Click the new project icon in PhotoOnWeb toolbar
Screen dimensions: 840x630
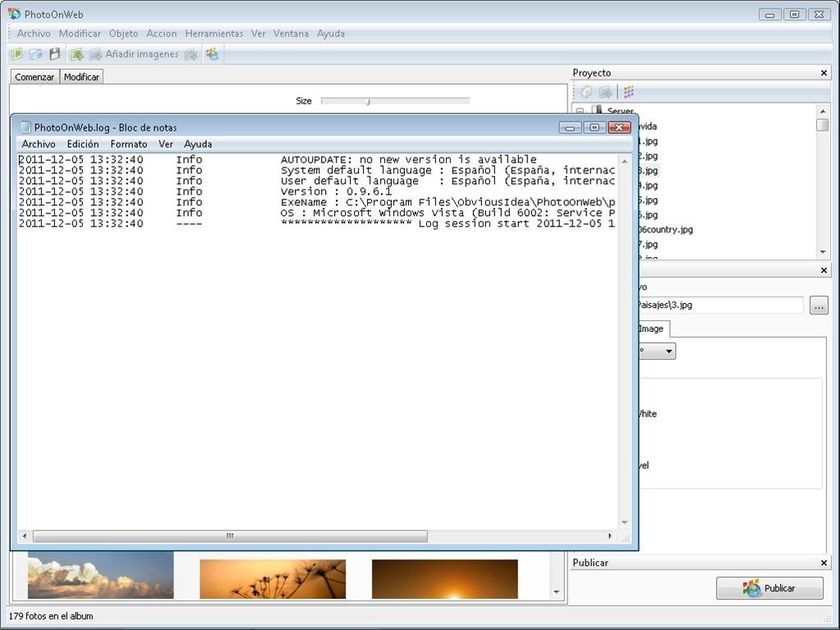(17, 54)
